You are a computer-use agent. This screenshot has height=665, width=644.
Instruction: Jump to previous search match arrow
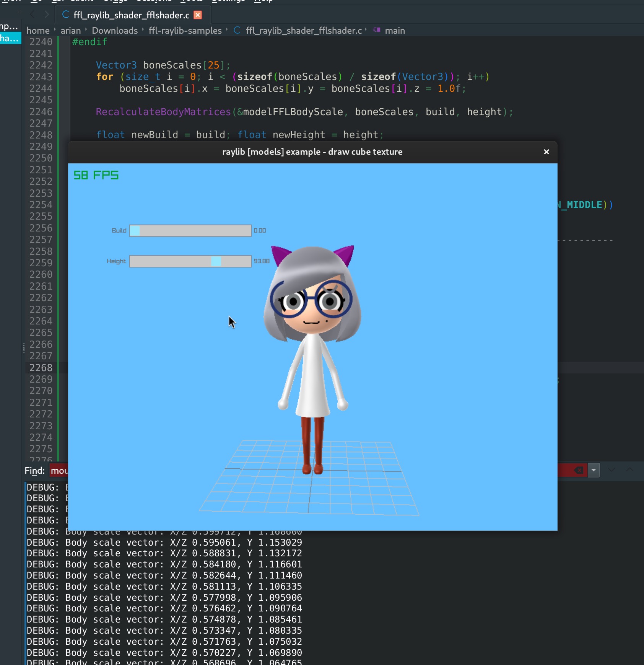[630, 469]
